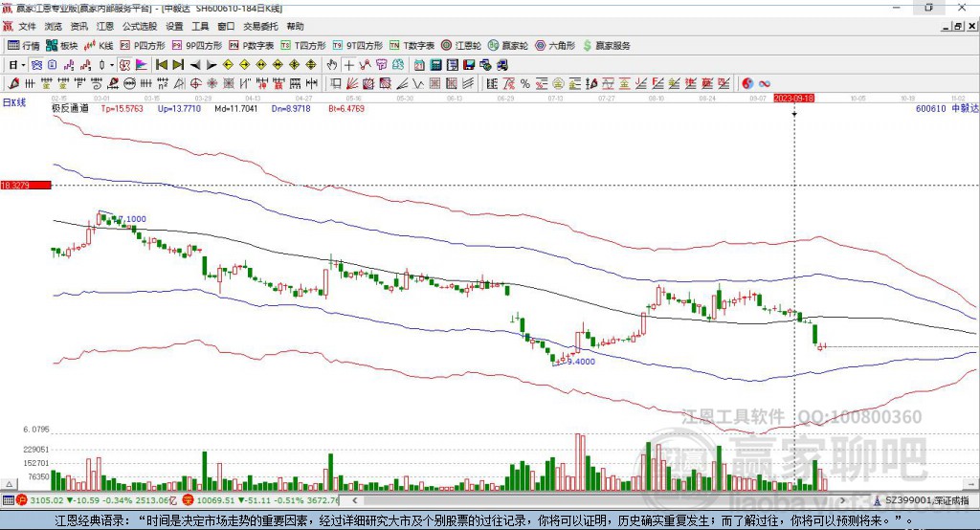Open the 交易委托 menu
This screenshot has width=980, height=530.
click(260, 26)
